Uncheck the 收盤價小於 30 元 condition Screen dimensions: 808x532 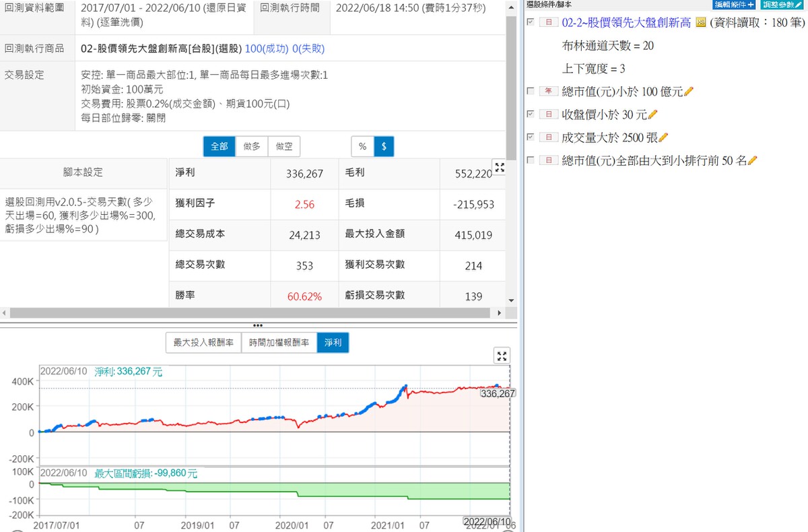coord(531,114)
